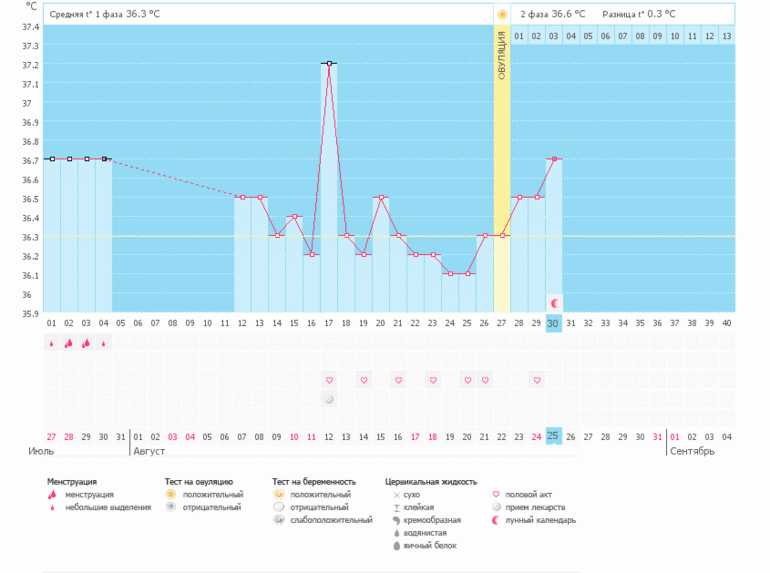Click the highlighted date 25 in calendar row
770x573 pixels.
[554, 437]
